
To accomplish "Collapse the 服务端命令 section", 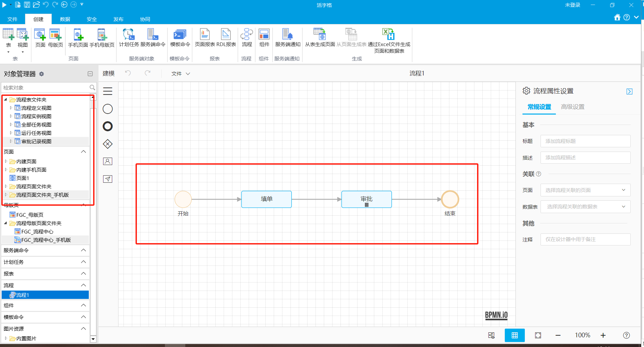I will (x=83, y=250).
